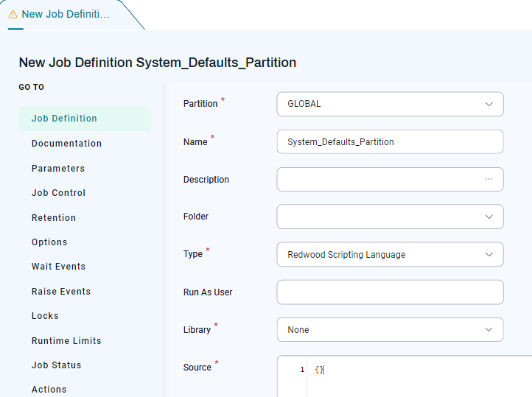The height and width of the screenshot is (397, 532).
Task: Open the Locks section
Action: (45, 316)
